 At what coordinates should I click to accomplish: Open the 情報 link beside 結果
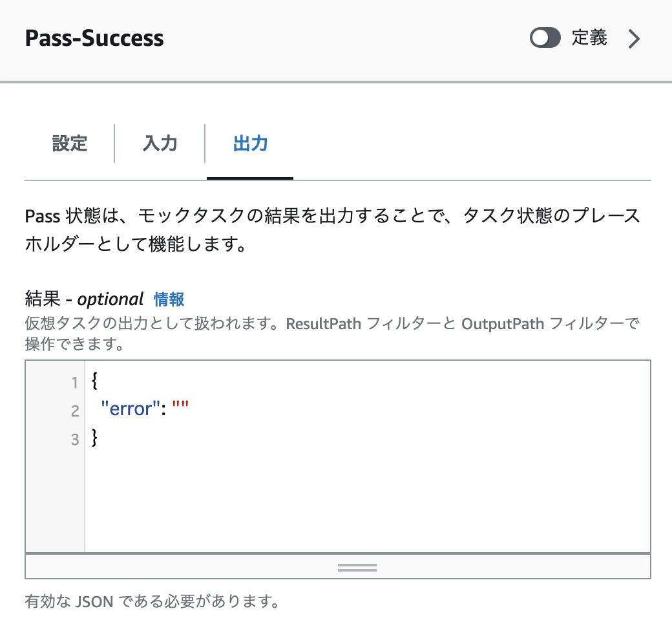[169, 299]
